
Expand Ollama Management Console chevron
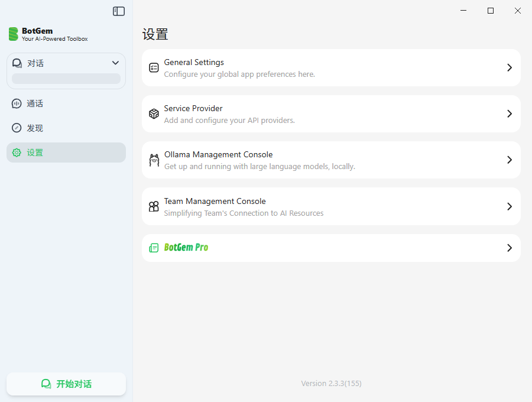point(510,160)
